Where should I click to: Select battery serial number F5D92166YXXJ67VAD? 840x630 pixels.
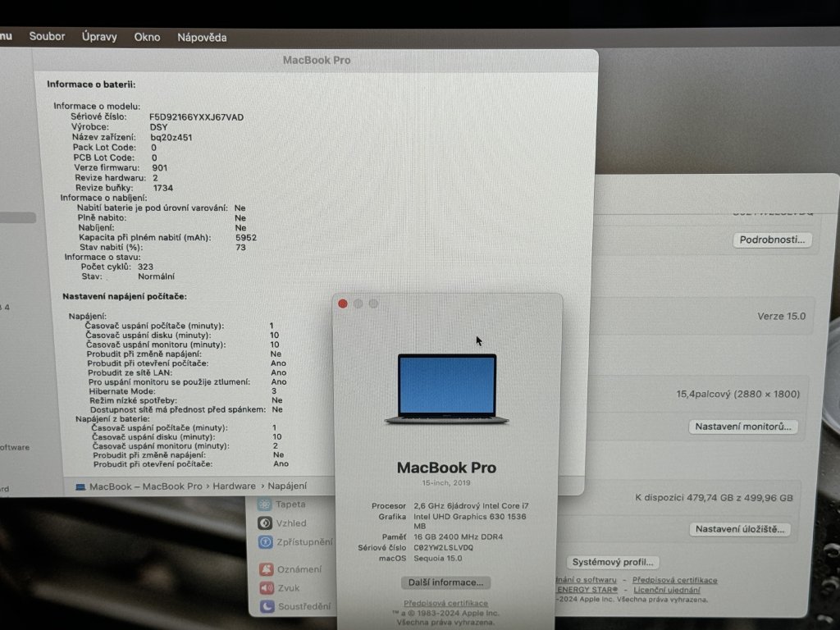[x=196, y=116]
